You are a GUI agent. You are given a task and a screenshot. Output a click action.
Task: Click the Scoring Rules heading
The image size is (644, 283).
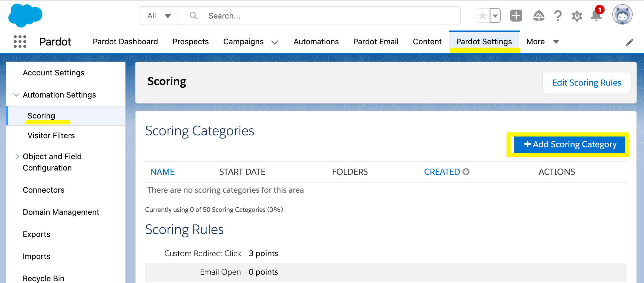184,230
